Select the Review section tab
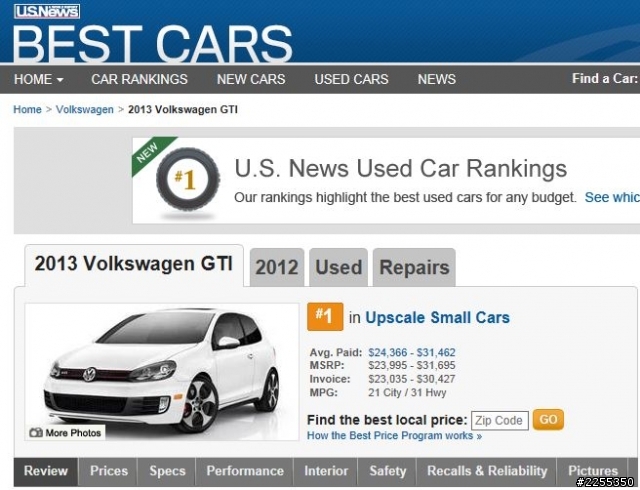This screenshot has height=490, width=640. pyautogui.click(x=46, y=471)
